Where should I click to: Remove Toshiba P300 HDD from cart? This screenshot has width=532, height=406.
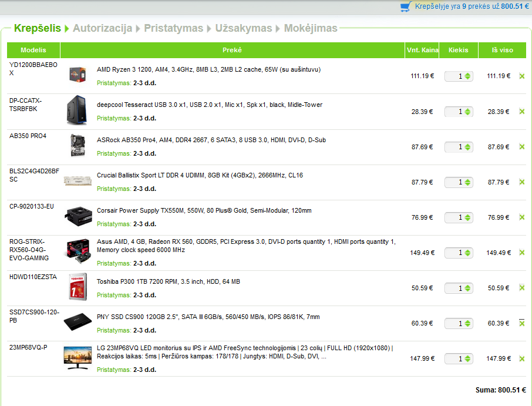[x=522, y=288]
